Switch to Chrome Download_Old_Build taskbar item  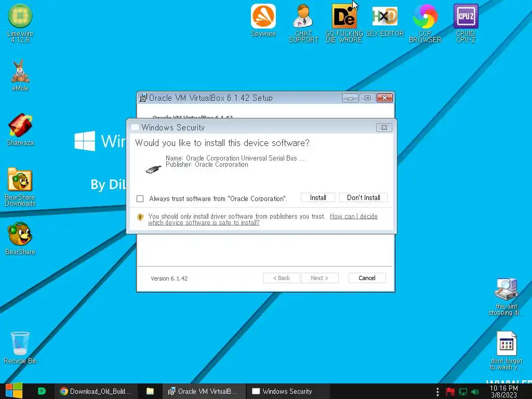(96, 391)
